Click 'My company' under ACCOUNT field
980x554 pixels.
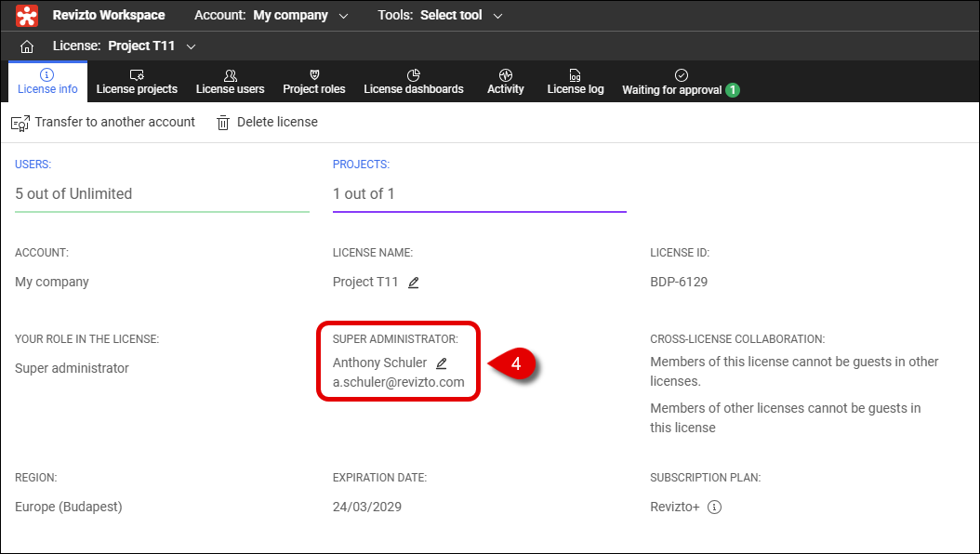(52, 282)
